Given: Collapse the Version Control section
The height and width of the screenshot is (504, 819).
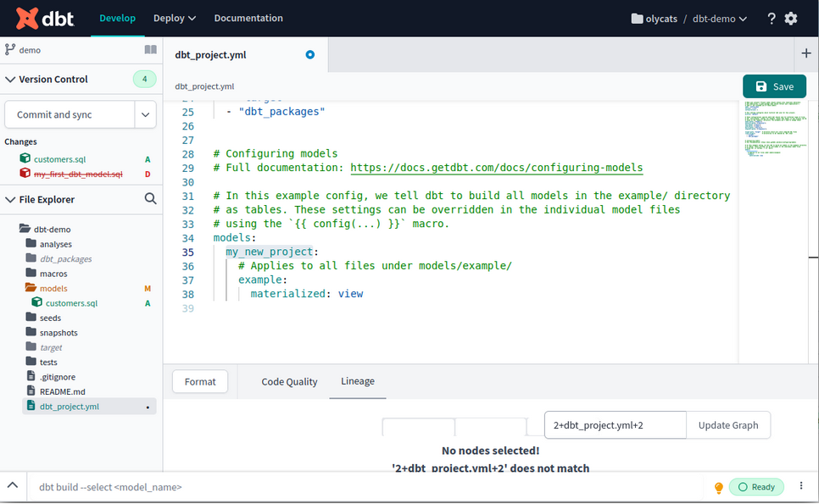Looking at the screenshot, I should tap(9, 80).
